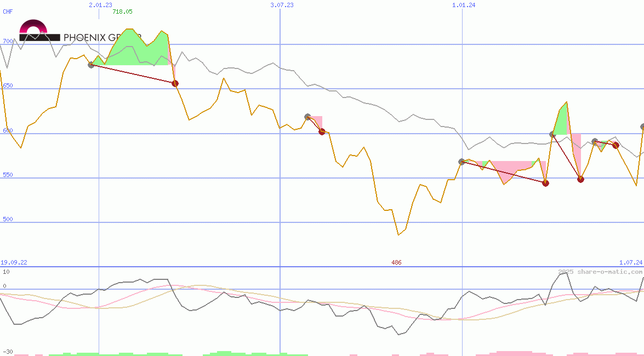Select the CHF currency label

click(x=8, y=12)
